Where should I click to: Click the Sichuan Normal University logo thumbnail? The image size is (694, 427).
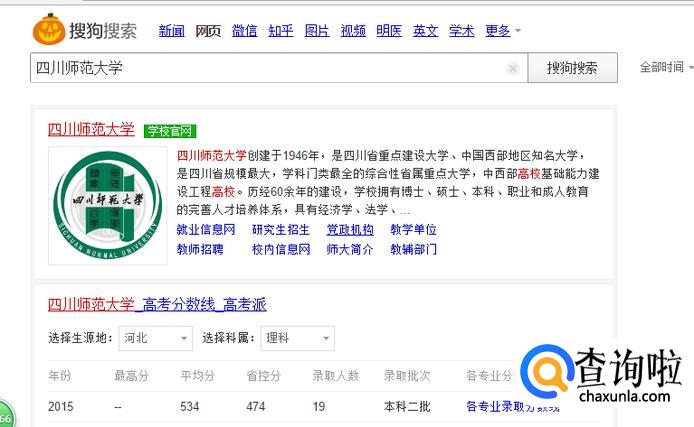[108, 206]
